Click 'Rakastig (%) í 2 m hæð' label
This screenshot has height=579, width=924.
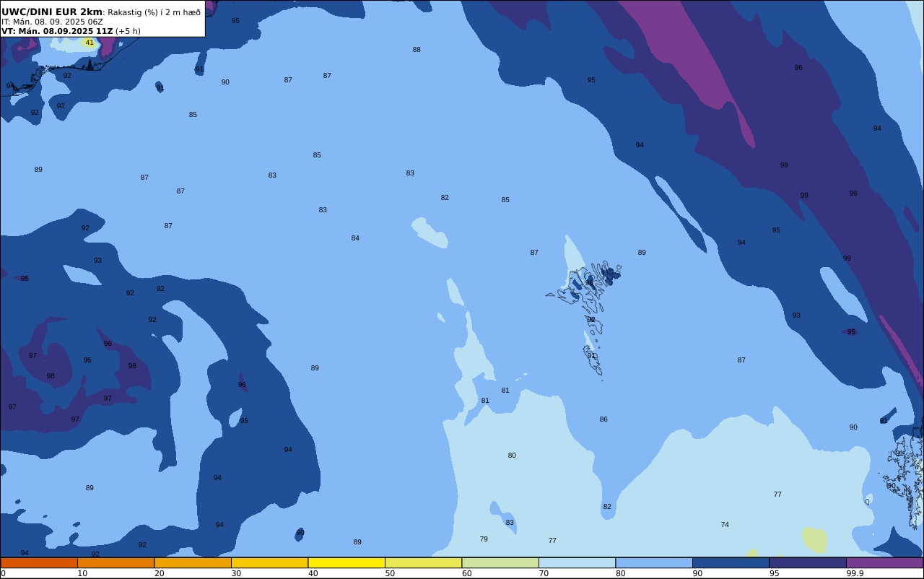pyautogui.click(x=154, y=12)
